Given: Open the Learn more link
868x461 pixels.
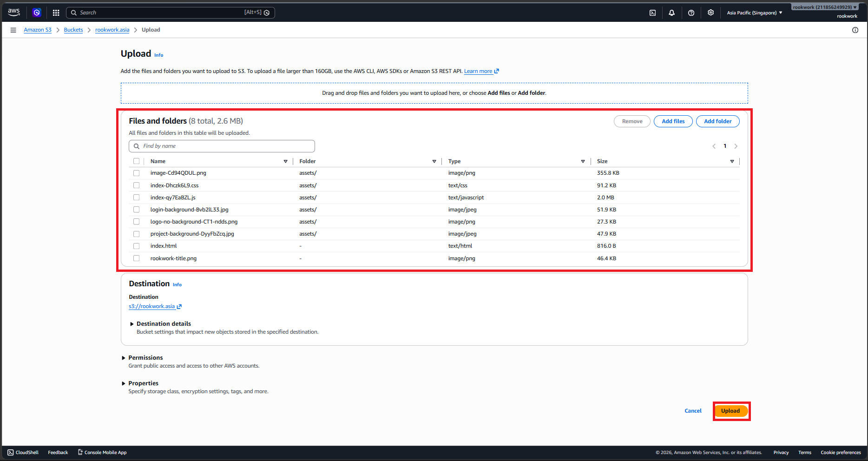Looking at the screenshot, I should coord(481,71).
